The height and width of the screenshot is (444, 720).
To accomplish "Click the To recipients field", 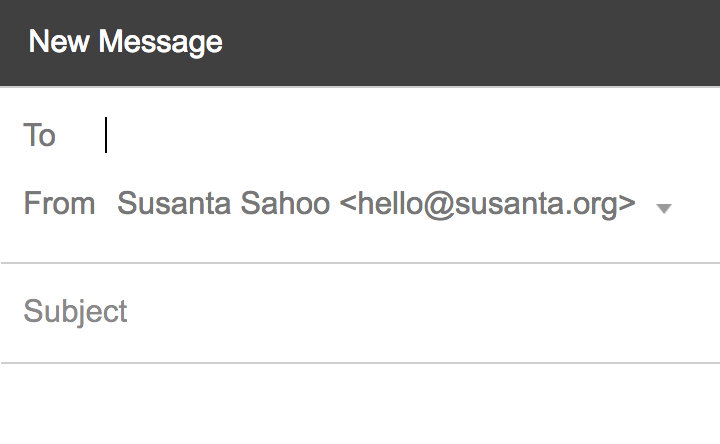I will 400,135.
